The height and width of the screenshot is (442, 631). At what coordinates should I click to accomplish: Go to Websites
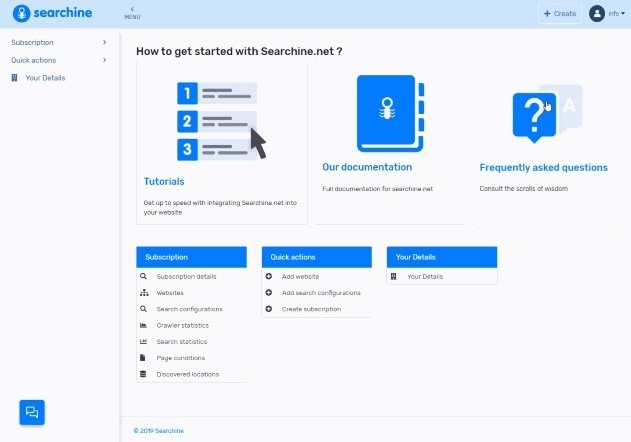tap(170, 293)
